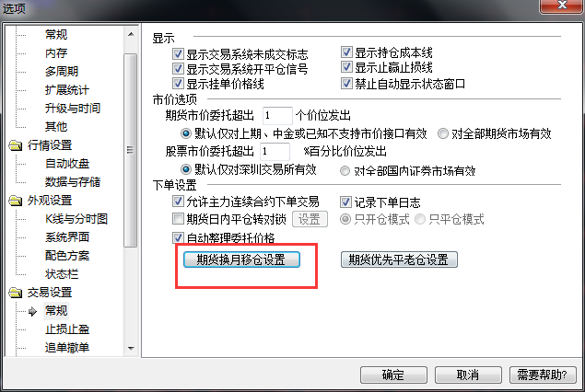Click the 行情设置 folder icon
The image size is (585, 392).
16,145
